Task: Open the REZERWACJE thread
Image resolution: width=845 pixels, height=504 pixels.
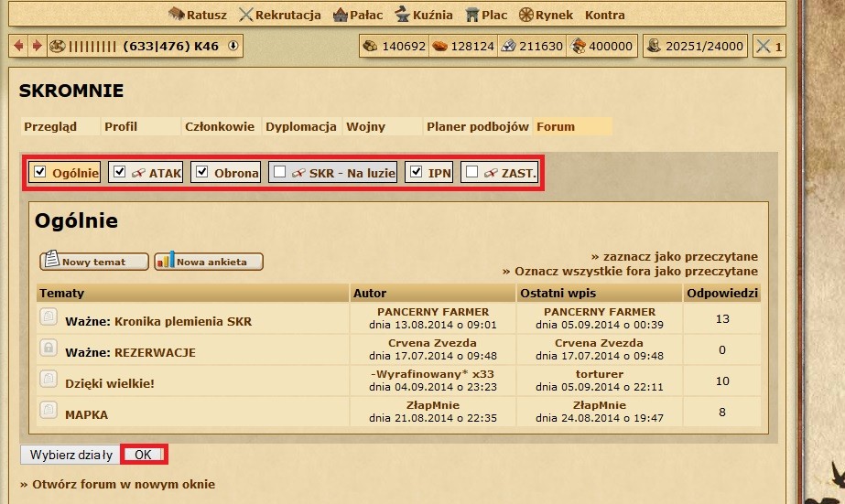Action: tap(155, 353)
